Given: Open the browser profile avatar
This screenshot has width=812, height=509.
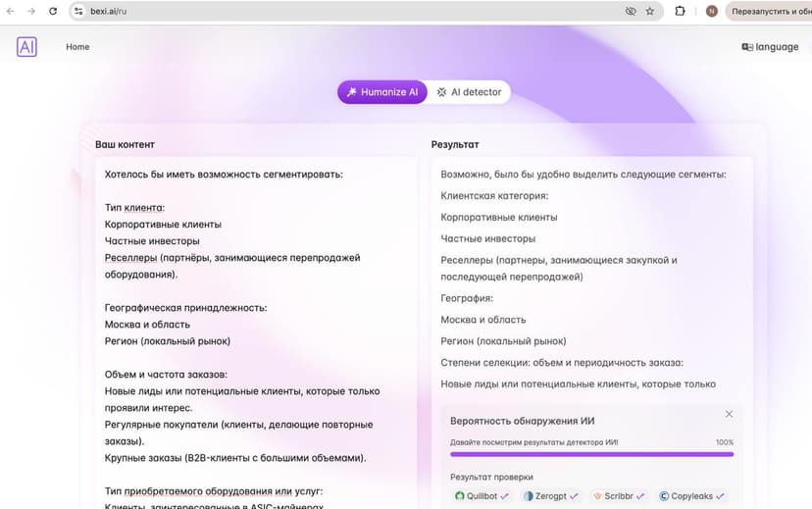Looking at the screenshot, I should coord(712,11).
